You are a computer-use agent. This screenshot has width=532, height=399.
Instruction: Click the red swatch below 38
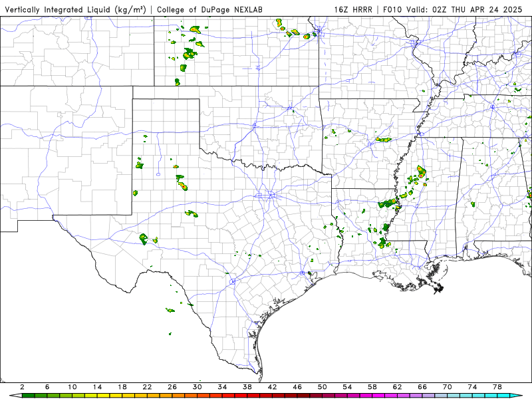tap(253, 396)
